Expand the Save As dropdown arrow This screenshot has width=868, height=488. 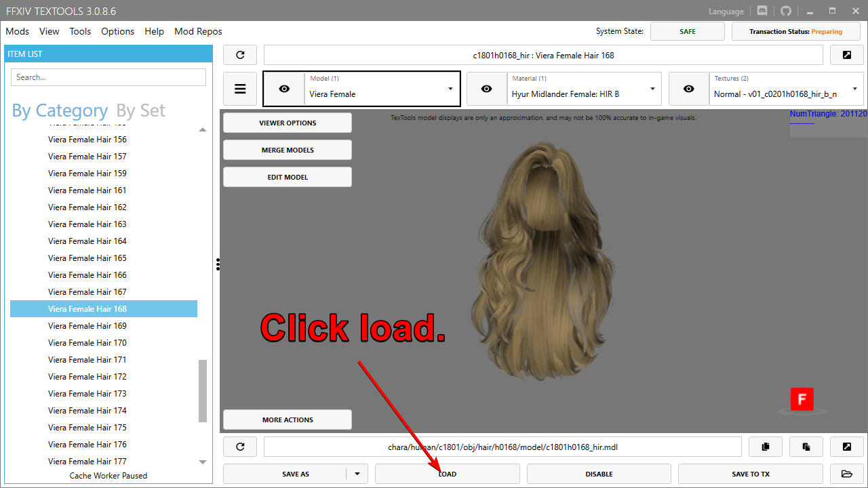point(357,474)
